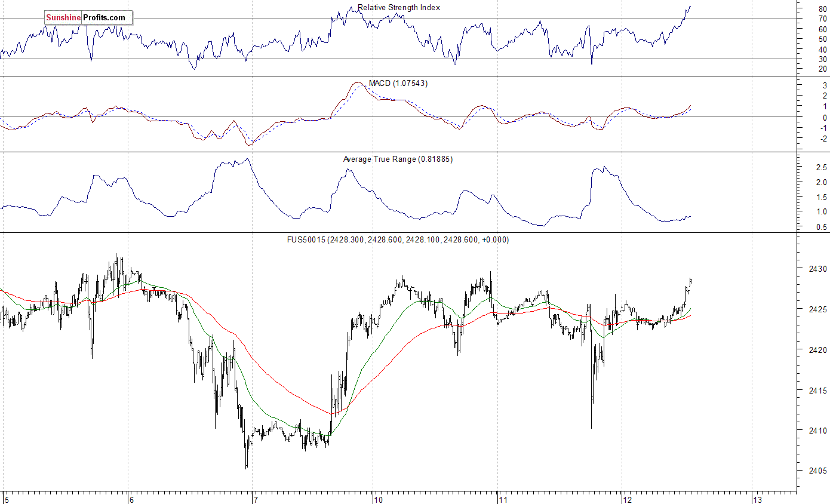Click the ATR axis value 0.5
The image size is (830, 504).
point(822,227)
